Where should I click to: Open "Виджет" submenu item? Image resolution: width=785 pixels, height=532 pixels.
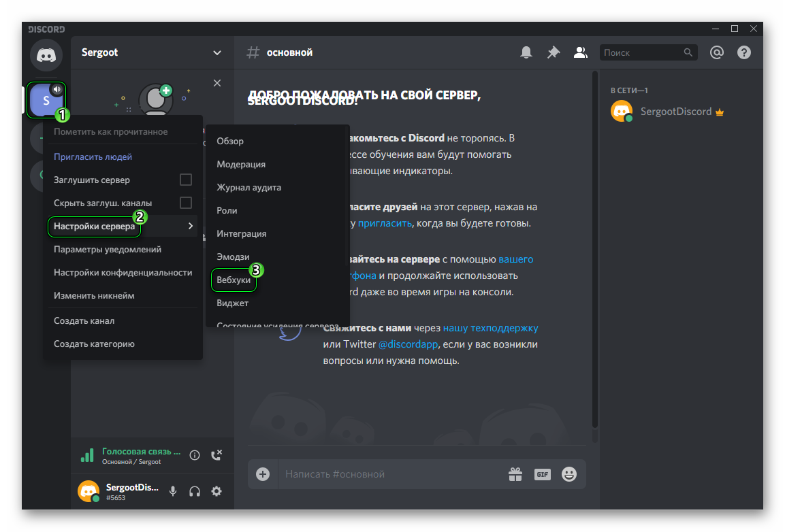coord(277,303)
